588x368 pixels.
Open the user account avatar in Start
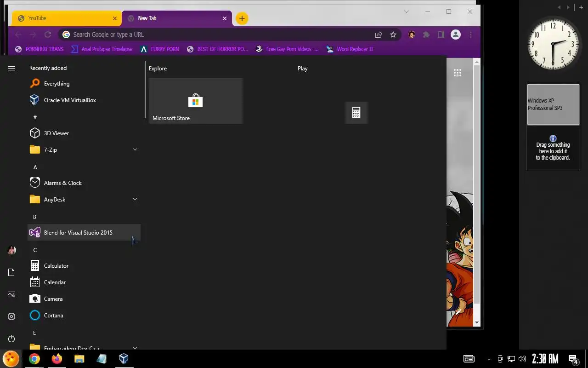11,250
